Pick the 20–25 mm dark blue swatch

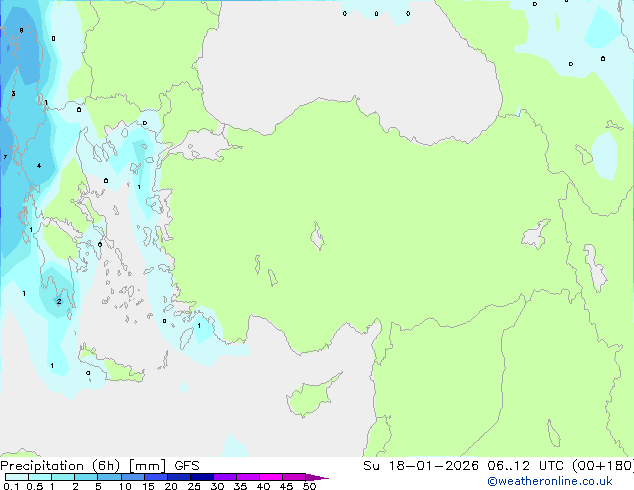click(179, 477)
